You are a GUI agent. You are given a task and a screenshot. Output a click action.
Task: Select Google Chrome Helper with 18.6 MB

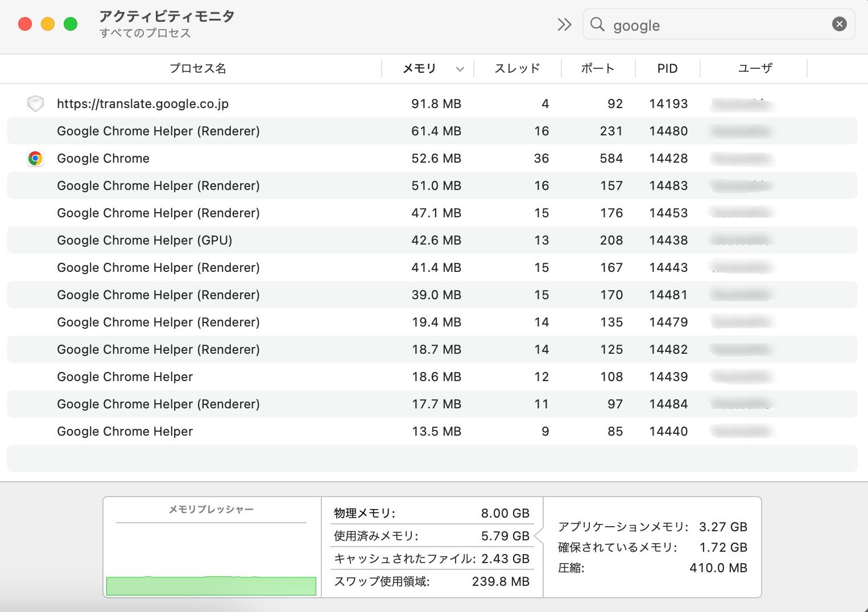(432, 377)
